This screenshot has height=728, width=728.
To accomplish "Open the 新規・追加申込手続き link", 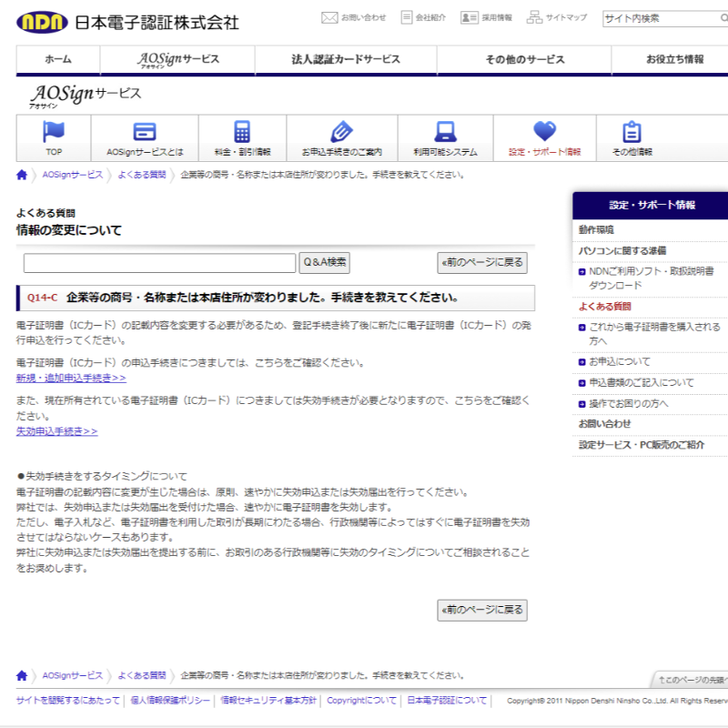I will 71,378.
